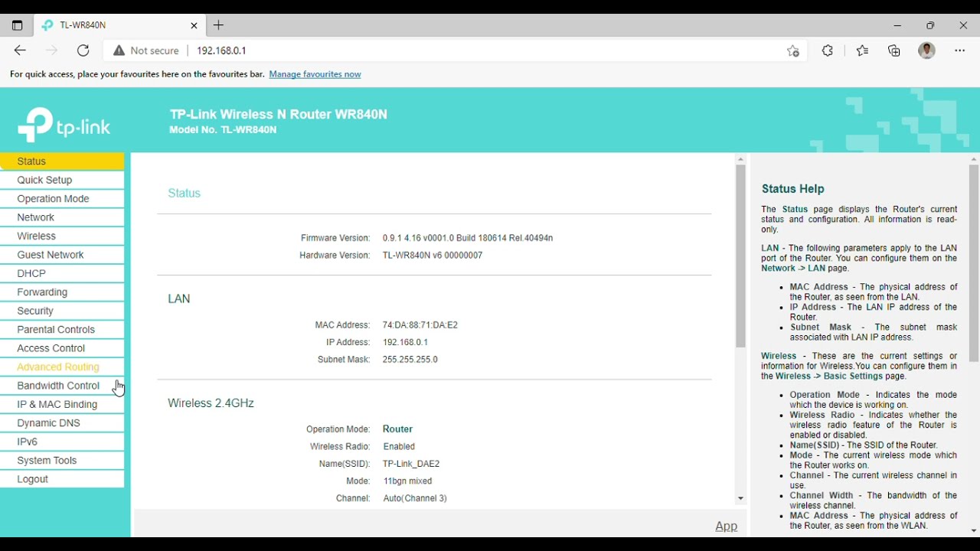980x551 pixels.
Task: Click the Router operation mode value
Action: 398,429
